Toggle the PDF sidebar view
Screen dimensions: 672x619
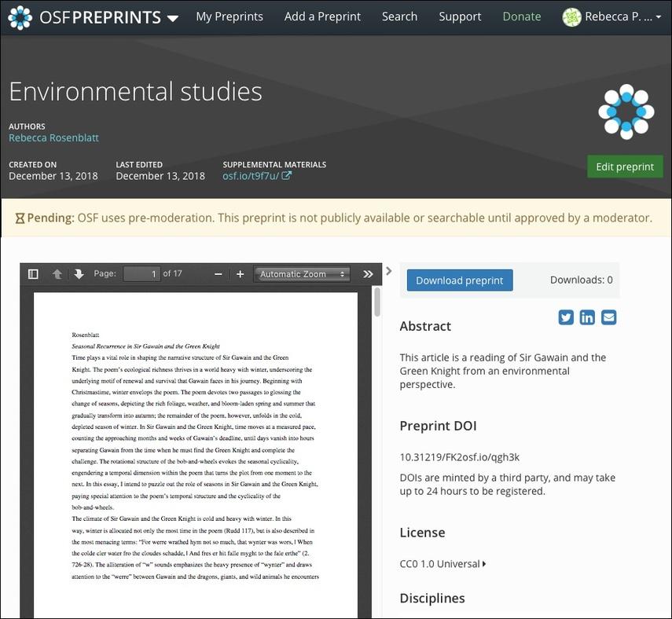coord(31,273)
